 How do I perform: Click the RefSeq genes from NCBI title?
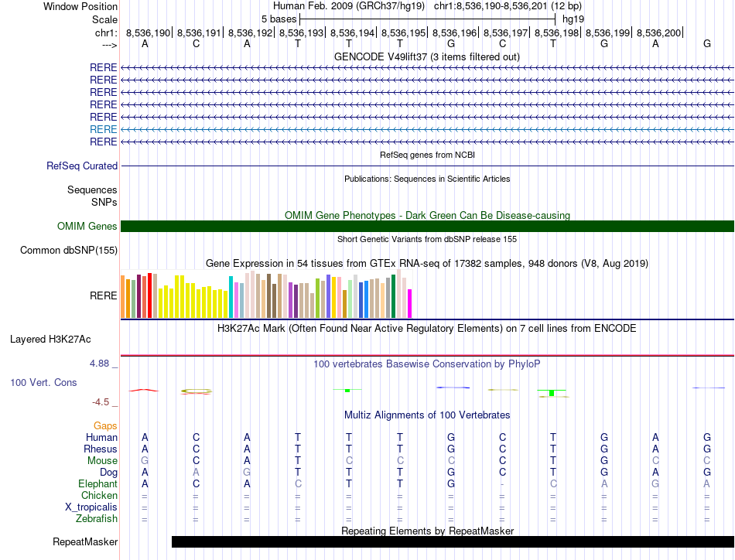tap(427, 155)
